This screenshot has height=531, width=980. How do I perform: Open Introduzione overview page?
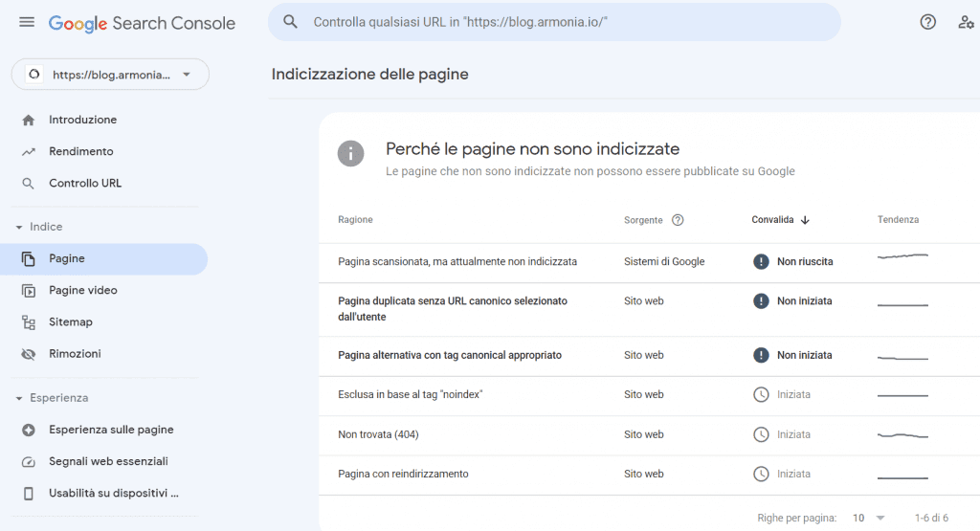[83, 120]
